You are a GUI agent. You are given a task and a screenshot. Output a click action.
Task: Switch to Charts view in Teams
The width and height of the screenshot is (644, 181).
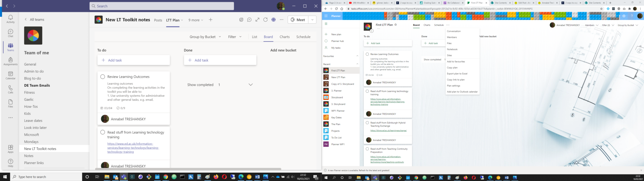[x=285, y=37]
